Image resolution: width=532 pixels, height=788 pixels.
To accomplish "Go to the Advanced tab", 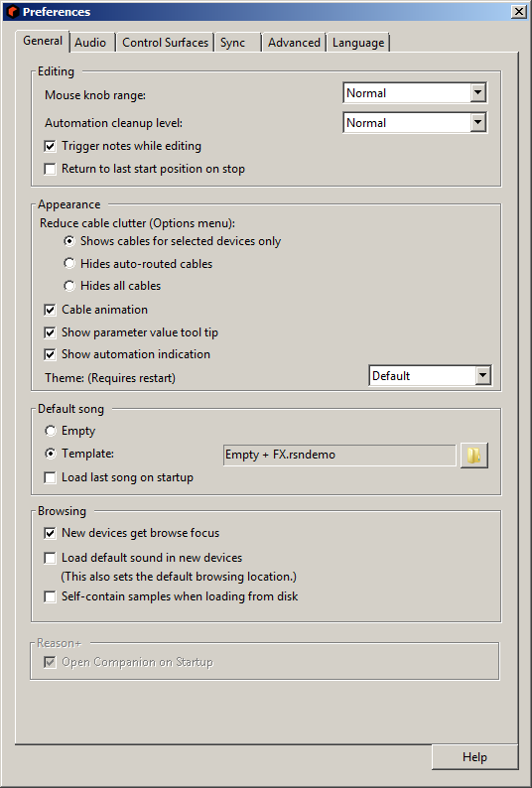I will (x=294, y=43).
